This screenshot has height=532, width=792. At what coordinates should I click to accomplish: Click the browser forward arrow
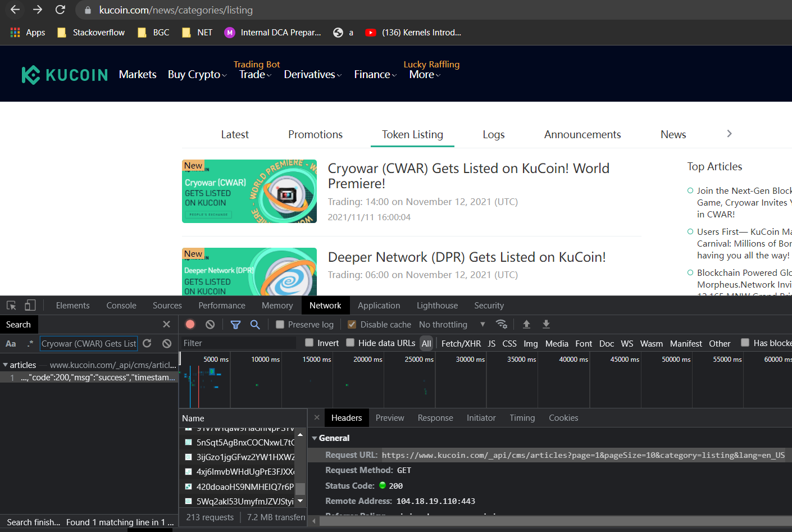pyautogui.click(x=38, y=10)
